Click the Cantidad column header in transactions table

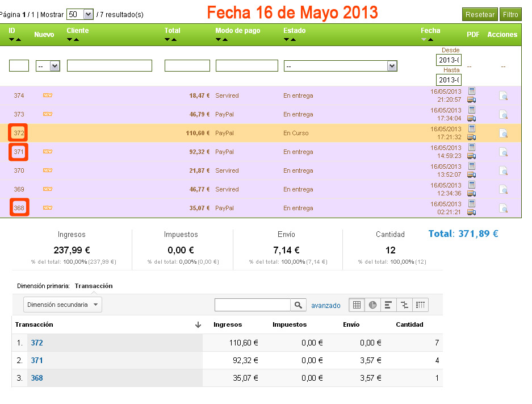click(x=409, y=324)
